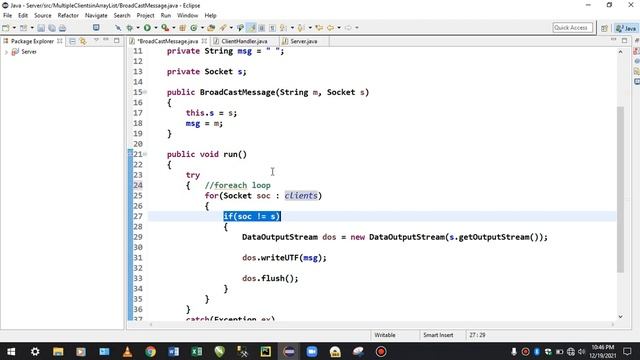This screenshot has width=640, height=360.
Task: Collapse the run() method fold marker
Action: point(145,154)
